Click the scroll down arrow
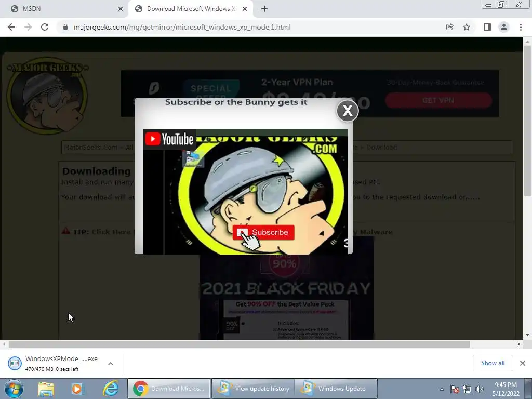Screen dimensions: 532x399 click(x=527, y=335)
